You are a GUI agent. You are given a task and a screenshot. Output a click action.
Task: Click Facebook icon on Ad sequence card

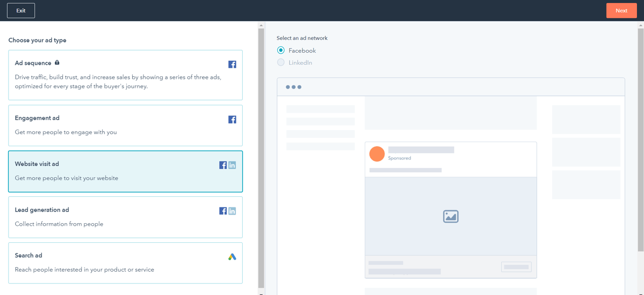click(x=232, y=64)
